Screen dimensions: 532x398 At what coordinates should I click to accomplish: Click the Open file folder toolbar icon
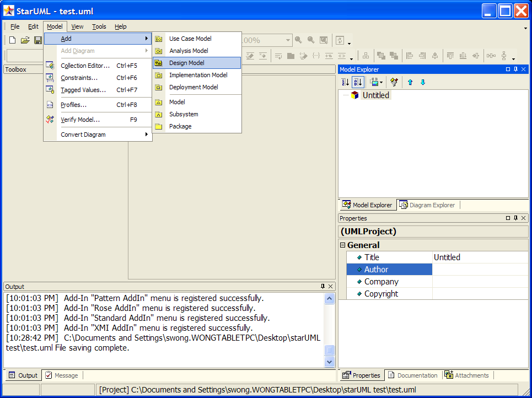(x=25, y=40)
